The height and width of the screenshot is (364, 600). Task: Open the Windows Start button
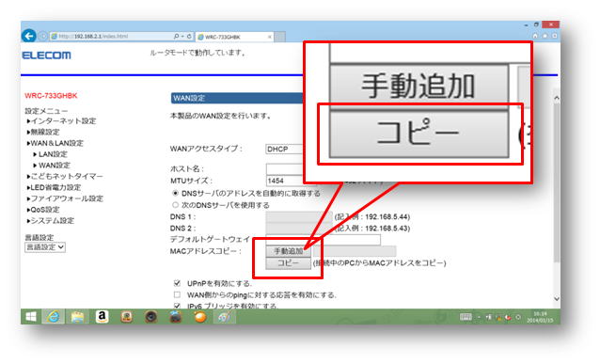(31, 317)
